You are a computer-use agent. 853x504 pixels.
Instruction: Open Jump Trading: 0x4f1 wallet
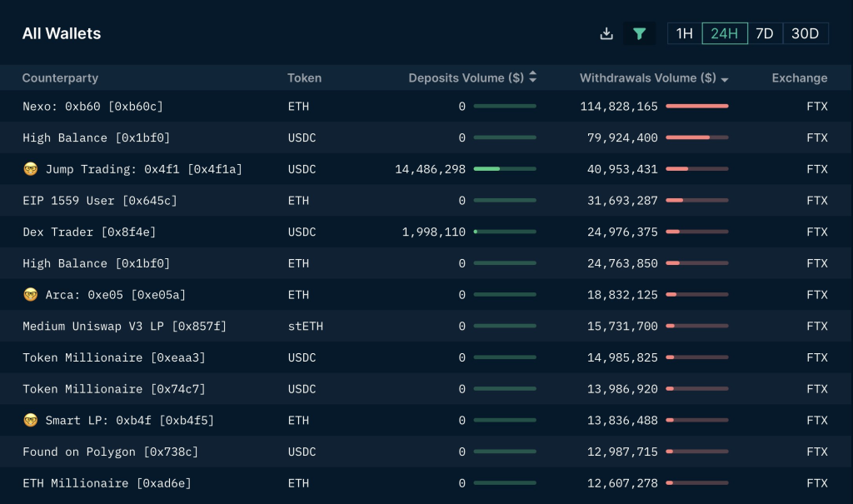coord(143,169)
